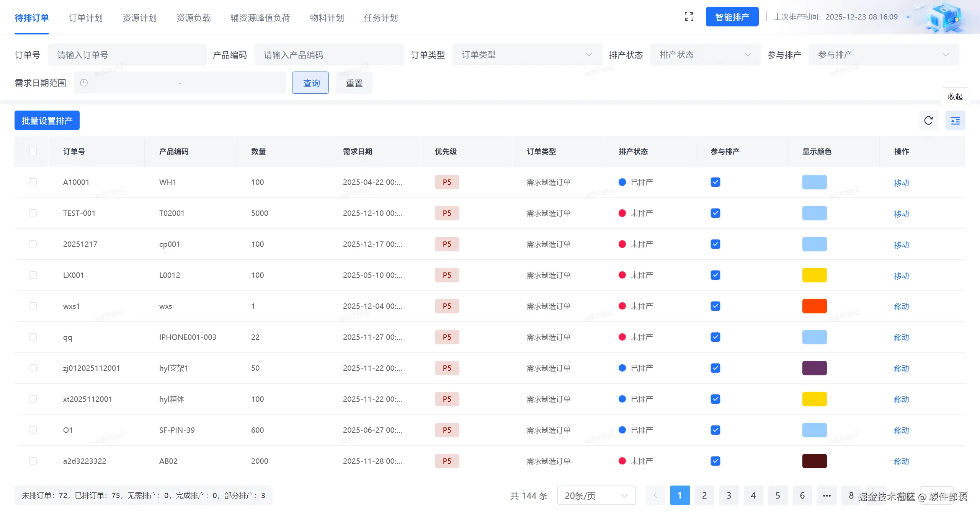Switch to the 资源计划 tab
The height and width of the screenshot is (515, 980).
point(139,18)
